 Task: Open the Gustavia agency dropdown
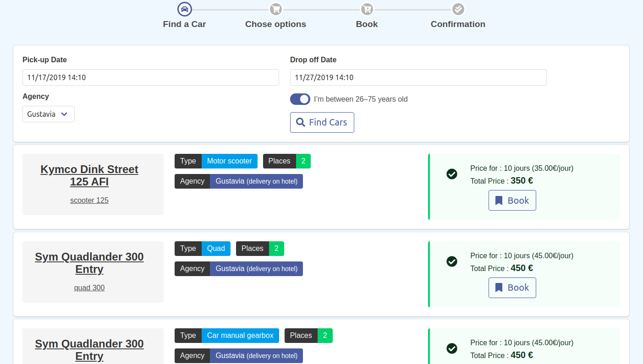49,114
